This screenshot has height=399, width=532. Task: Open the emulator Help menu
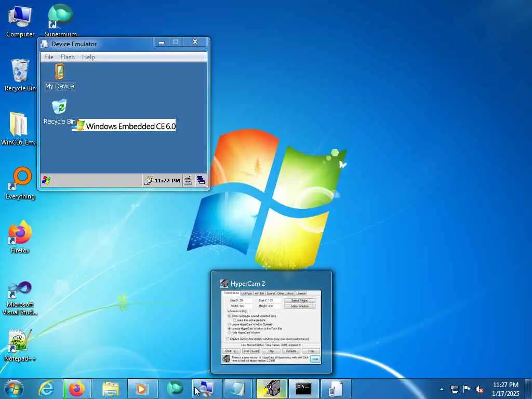[88, 57]
